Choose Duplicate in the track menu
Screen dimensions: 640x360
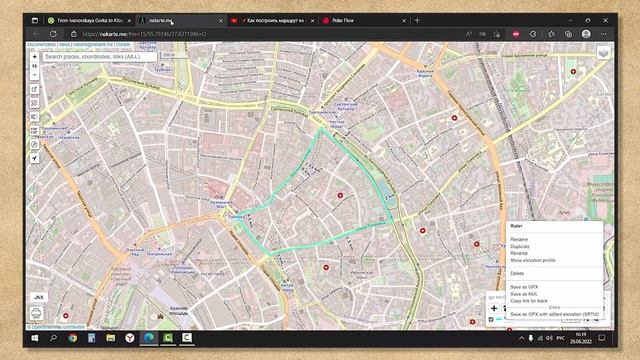520,247
